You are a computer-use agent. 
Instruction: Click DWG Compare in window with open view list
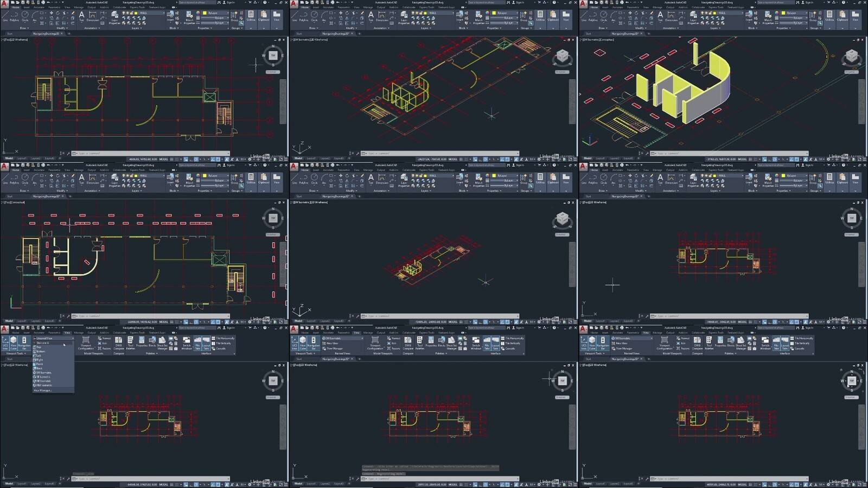(x=118, y=343)
